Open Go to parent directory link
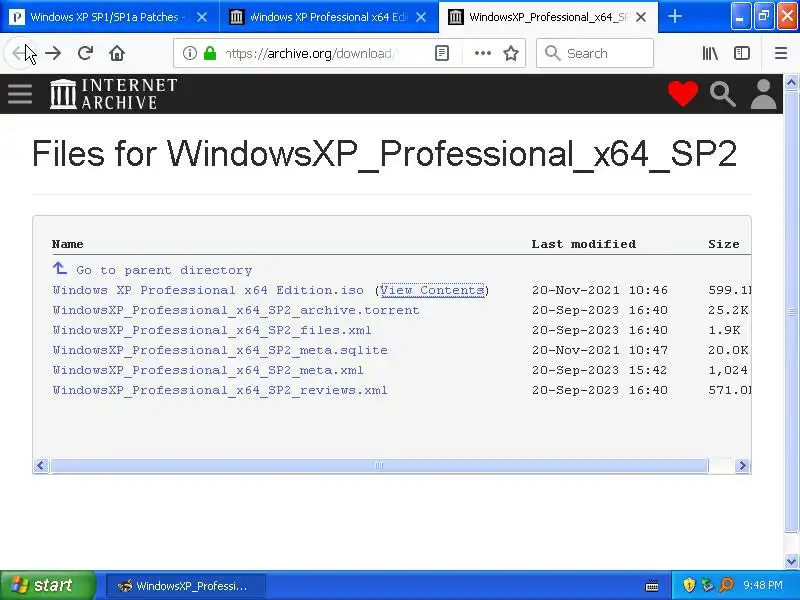This screenshot has width=800, height=600. click(164, 270)
